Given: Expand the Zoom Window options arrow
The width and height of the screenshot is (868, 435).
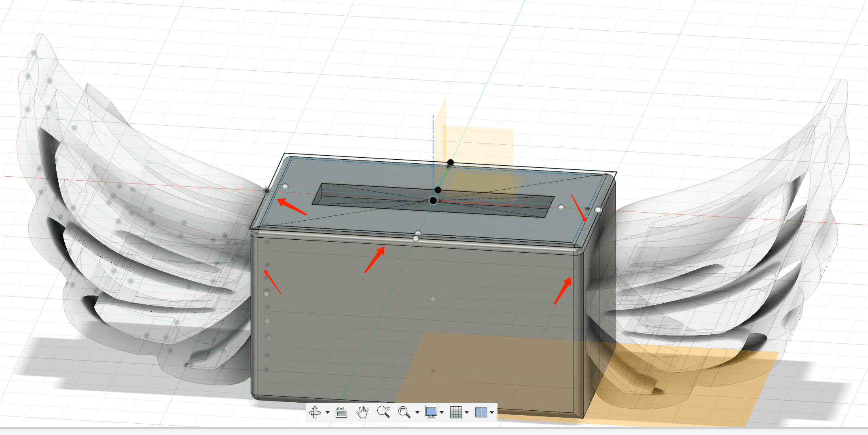Looking at the screenshot, I should (417, 412).
